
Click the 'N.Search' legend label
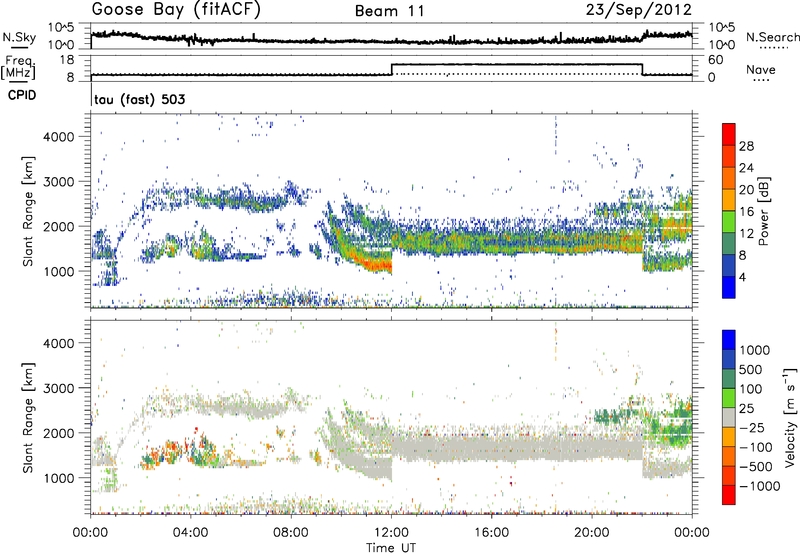[772, 37]
